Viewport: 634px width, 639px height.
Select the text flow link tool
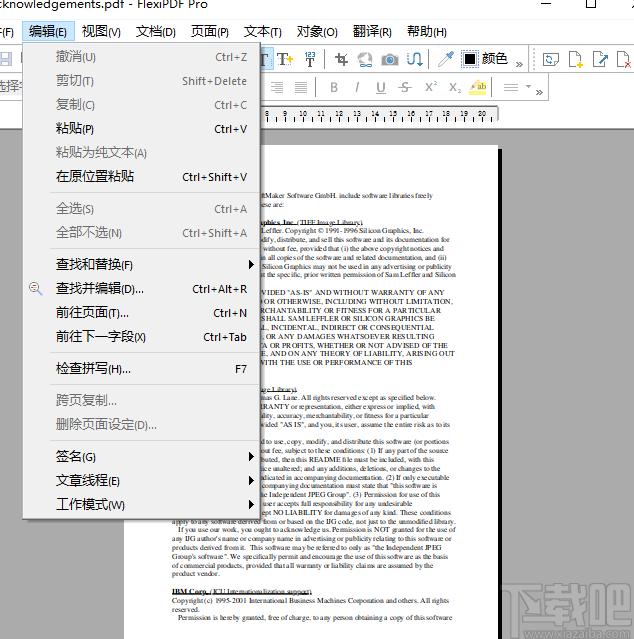[414, 59]
